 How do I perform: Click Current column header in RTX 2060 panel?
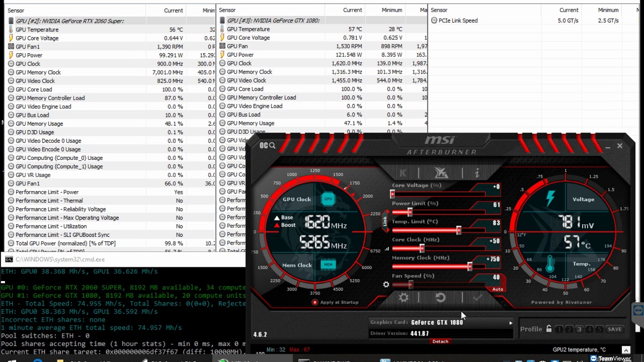click(x=166, y=11)
